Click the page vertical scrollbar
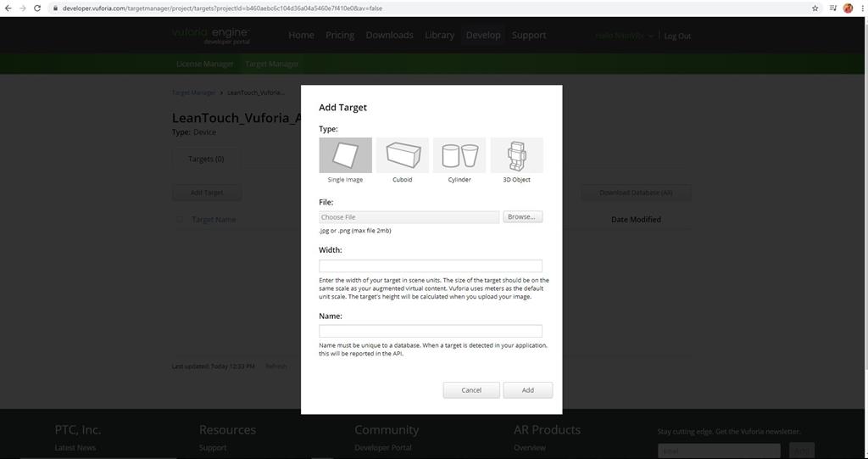Screen dimensions: 868x459 865,194
